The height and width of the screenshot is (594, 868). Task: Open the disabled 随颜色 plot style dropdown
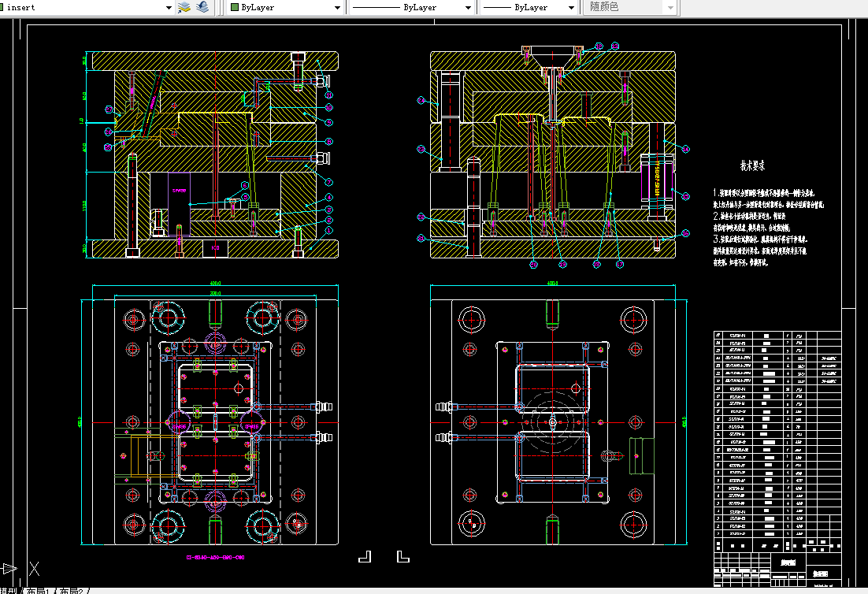tap(630, 7)
